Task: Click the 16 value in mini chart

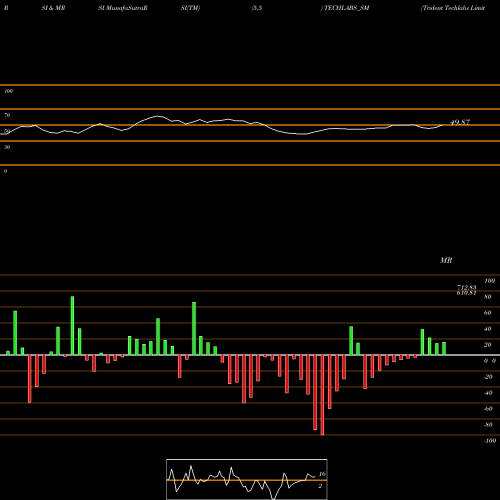Action: pos(322,474)
